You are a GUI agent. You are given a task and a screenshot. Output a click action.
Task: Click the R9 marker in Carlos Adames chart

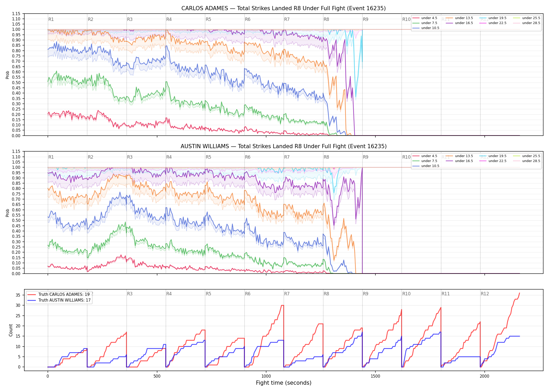pos(365,19)
